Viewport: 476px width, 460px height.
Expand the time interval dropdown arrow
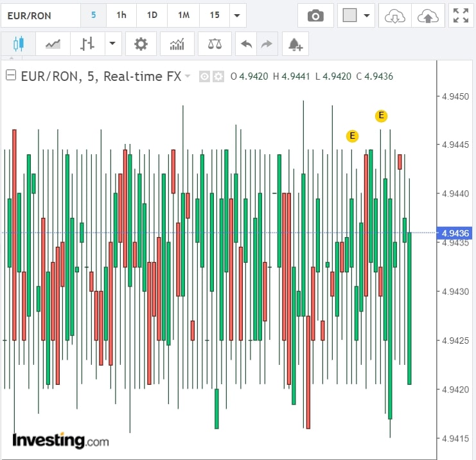click(x=237, y=15)
